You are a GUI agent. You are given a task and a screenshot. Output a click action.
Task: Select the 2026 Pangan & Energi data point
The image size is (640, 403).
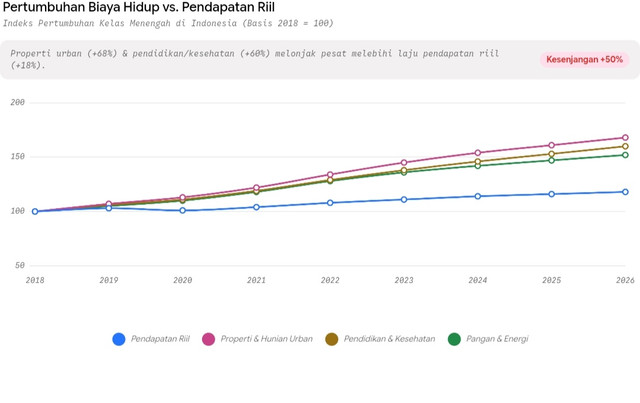click(x=625, y=155)
